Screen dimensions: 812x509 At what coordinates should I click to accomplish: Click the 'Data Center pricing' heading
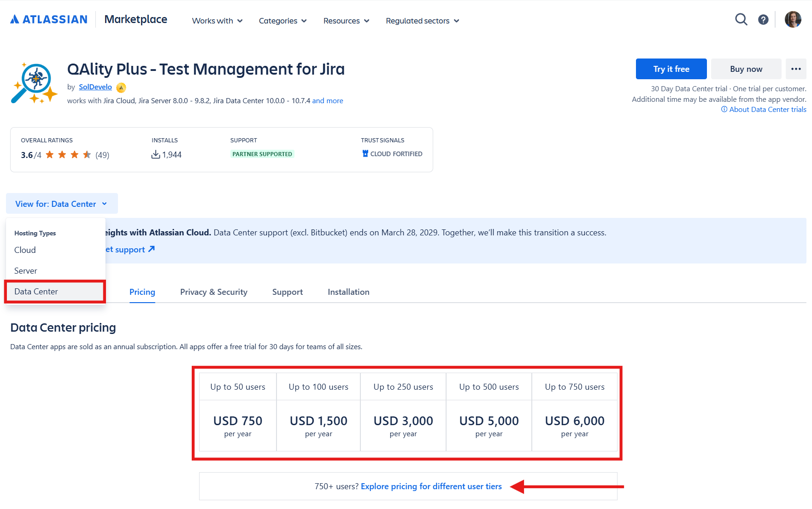[x=63, y=328]
